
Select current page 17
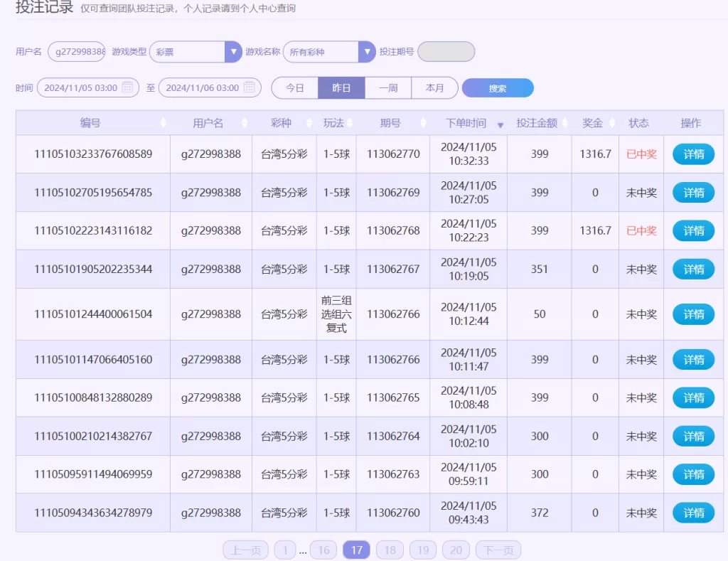tap(357, 550)
